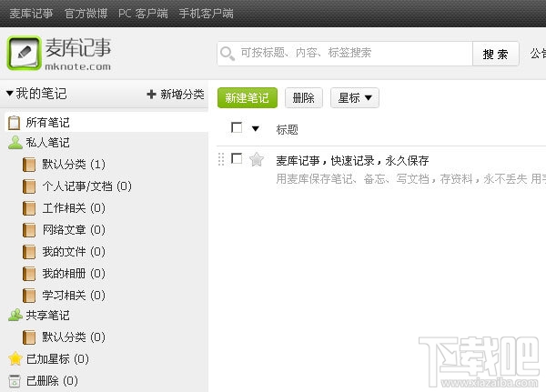Open the 网络文章 (0) category
546x392 pixels.
coord(74,230)
